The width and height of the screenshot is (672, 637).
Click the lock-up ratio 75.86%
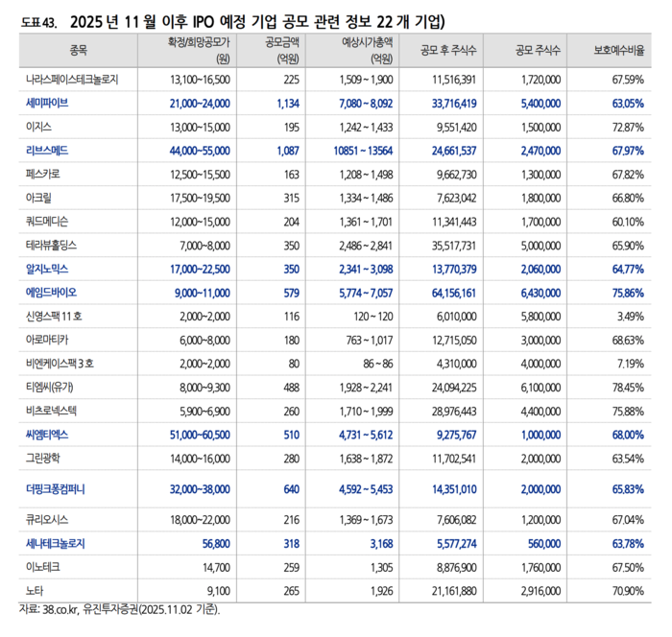pos(628,293)
